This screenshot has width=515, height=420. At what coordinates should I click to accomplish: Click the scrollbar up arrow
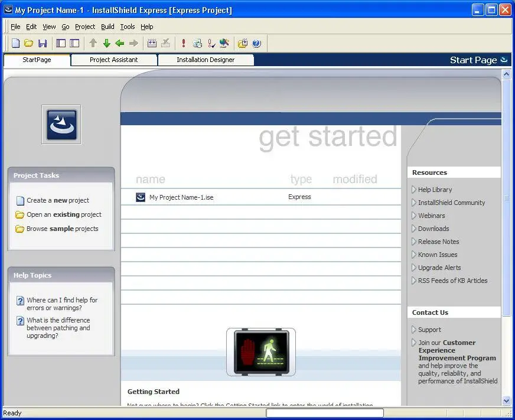506,74
